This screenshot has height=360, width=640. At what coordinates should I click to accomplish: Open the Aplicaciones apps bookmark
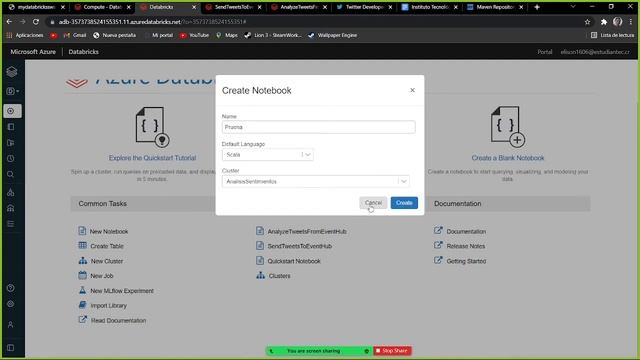(x=25, y=36)
